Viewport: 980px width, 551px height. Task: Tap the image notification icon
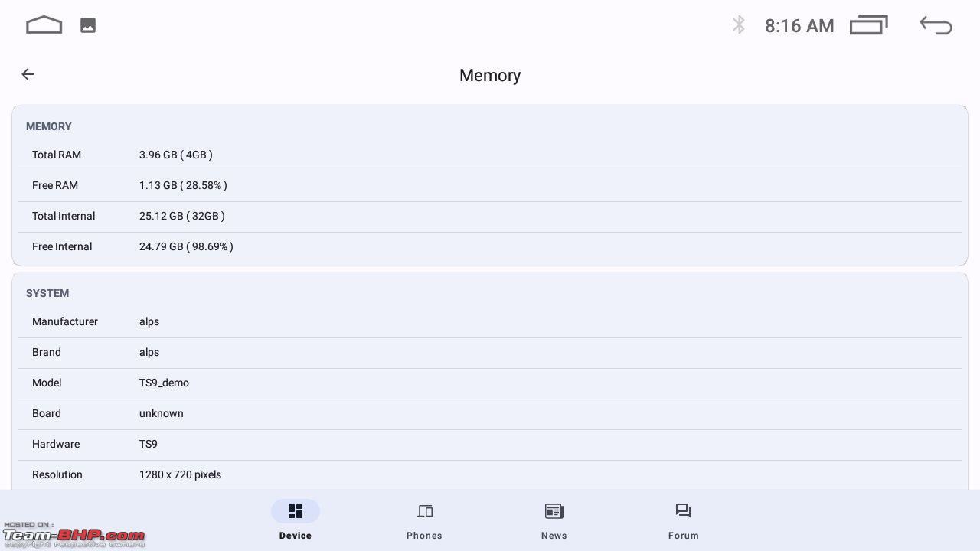88,25
